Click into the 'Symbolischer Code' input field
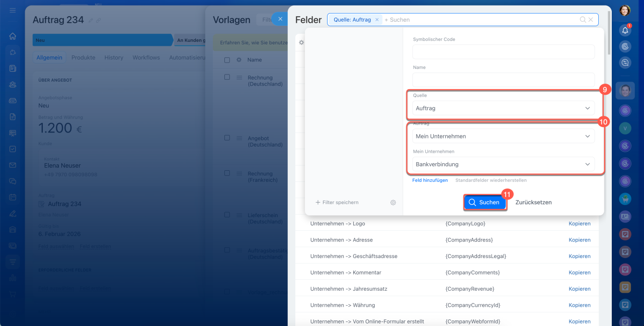The height and width of the screenshot is (326, 644). 503,52
